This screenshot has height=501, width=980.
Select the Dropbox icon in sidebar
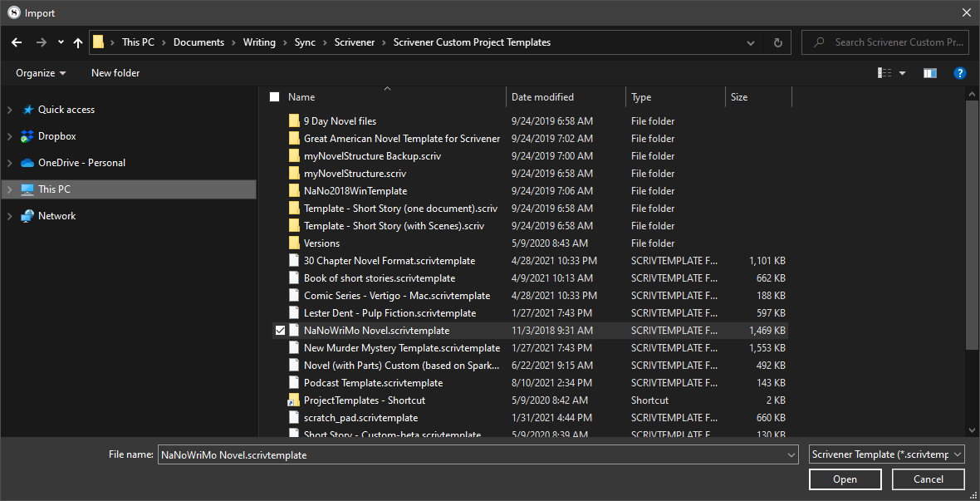click(27, 136)
